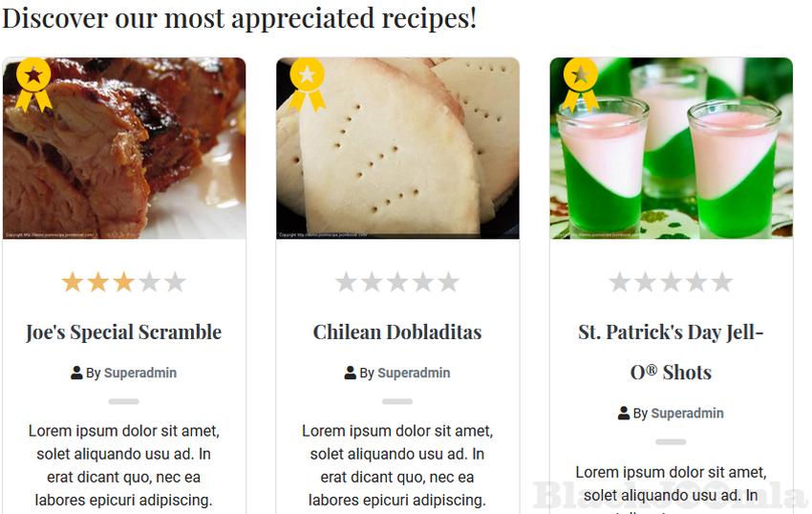Image resolution: width=812 pixels, height=514 pixels.
Task: Click the award ribbon on Jell-O Shots image
Action: tap(581, 84)
